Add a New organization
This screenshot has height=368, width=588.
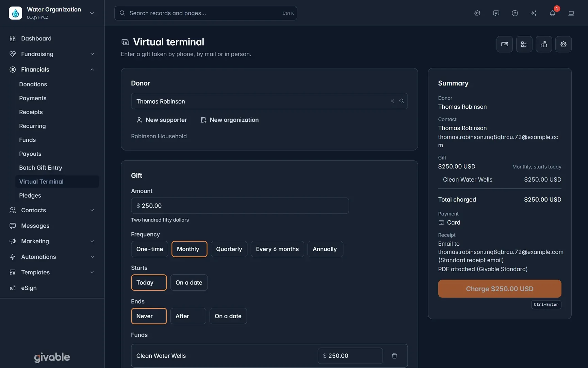tap(230, 120)
